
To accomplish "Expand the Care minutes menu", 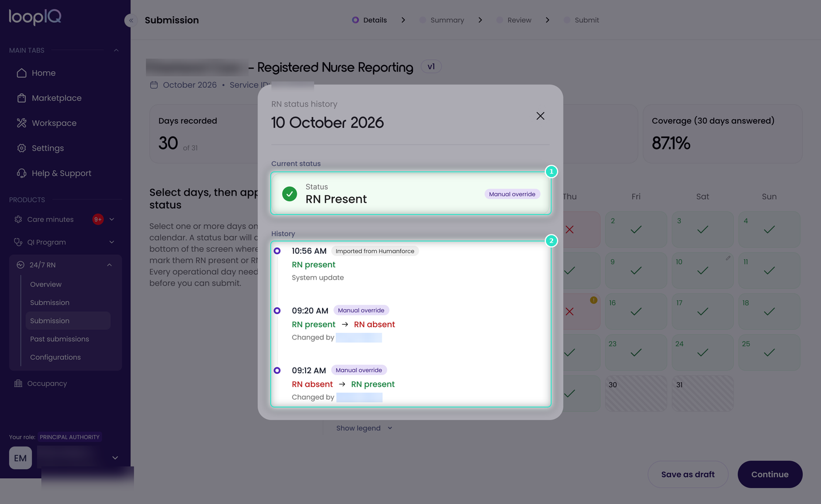I will point(111,219).
